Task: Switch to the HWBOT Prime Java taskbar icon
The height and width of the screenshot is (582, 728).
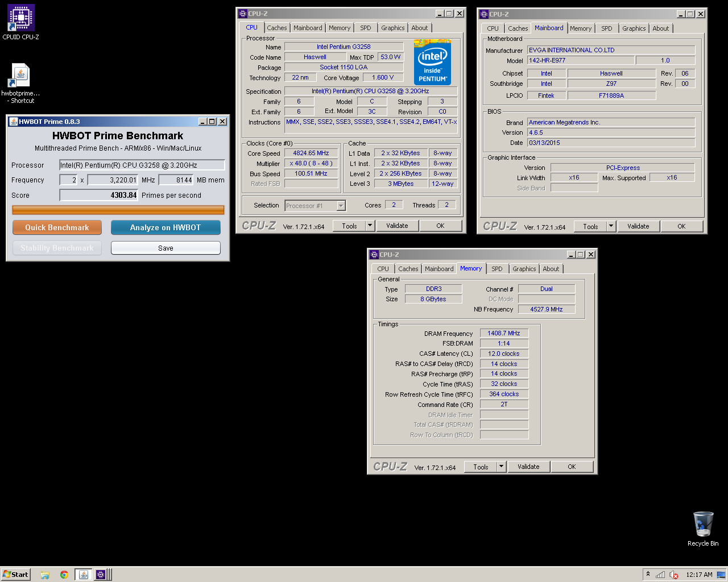Action: click(84, 575)
